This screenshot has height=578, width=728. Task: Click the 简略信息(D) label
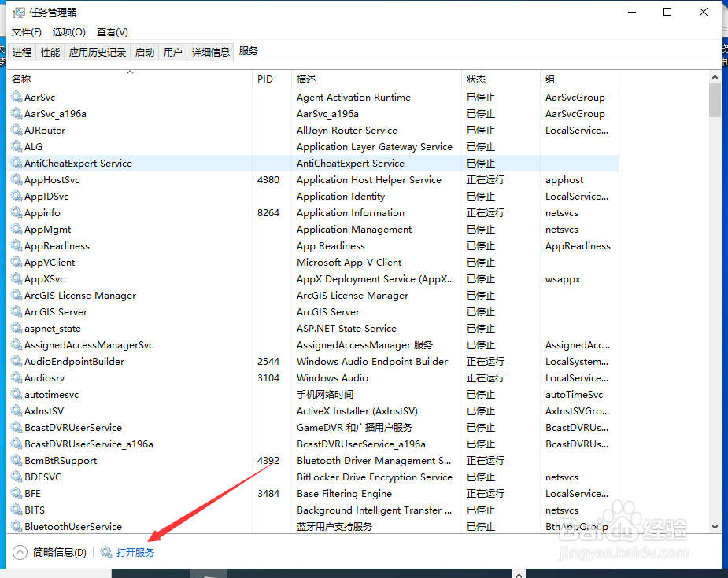60,552
